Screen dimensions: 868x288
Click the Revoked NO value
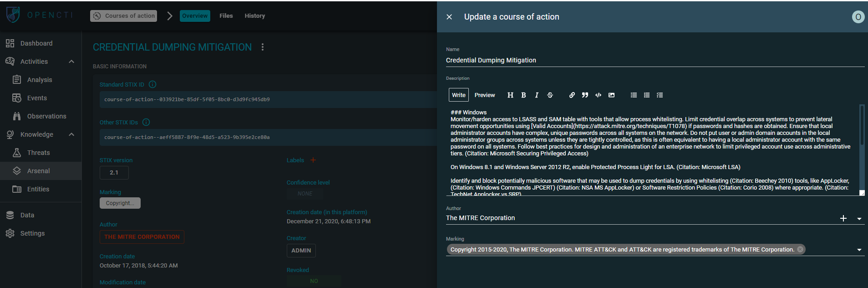click(x=314, y=281)
